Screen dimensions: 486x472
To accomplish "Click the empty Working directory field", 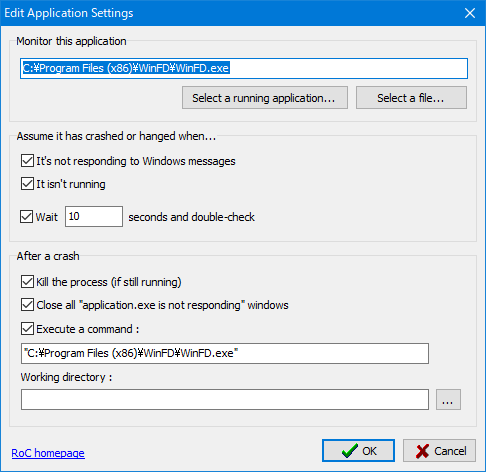I will click(x=225, y=399).
